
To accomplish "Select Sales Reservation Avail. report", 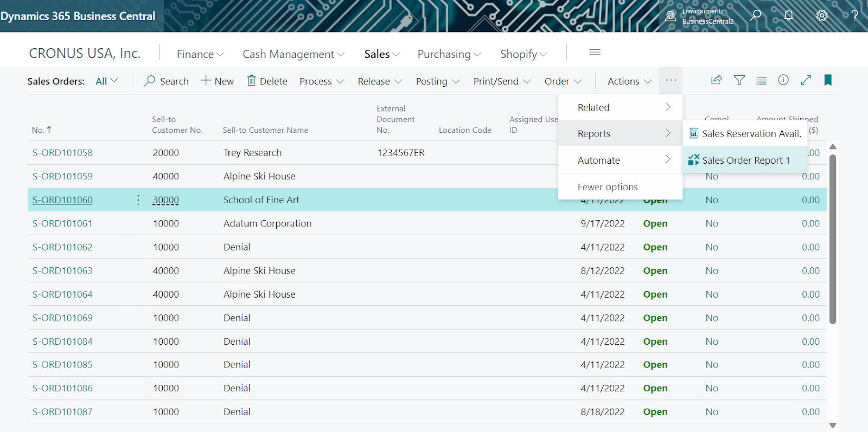I will (745, 133).
